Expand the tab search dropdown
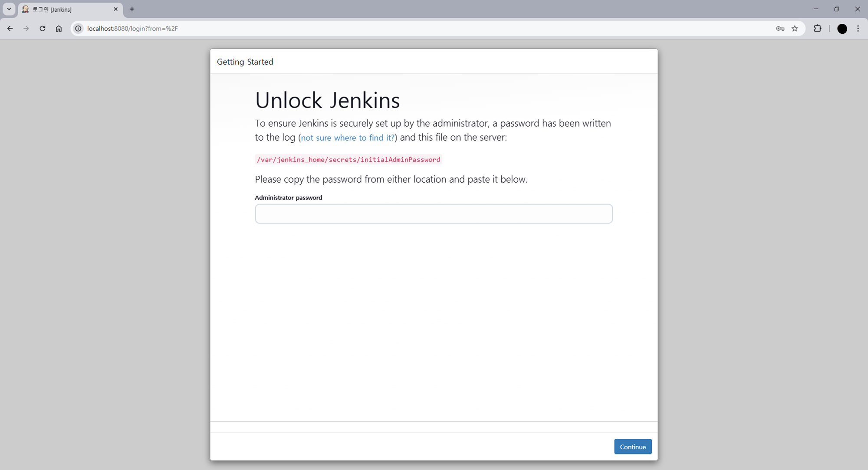This screenshot has height=470, width=868. [9, 9]
